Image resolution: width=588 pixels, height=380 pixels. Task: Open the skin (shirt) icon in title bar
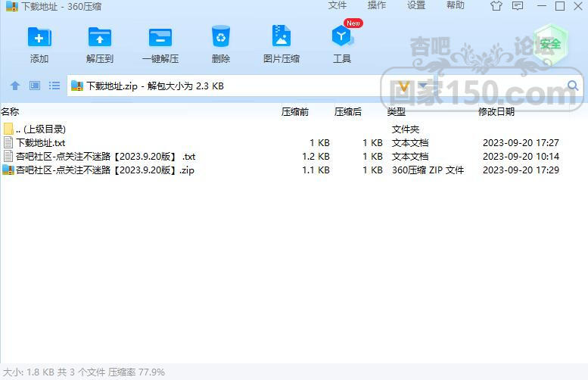tap(496, 7)
